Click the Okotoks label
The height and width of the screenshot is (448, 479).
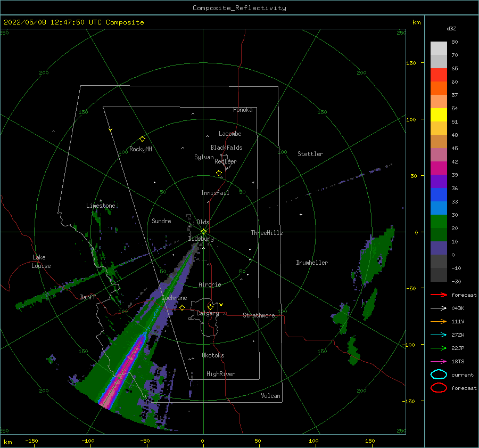[213, 356]
